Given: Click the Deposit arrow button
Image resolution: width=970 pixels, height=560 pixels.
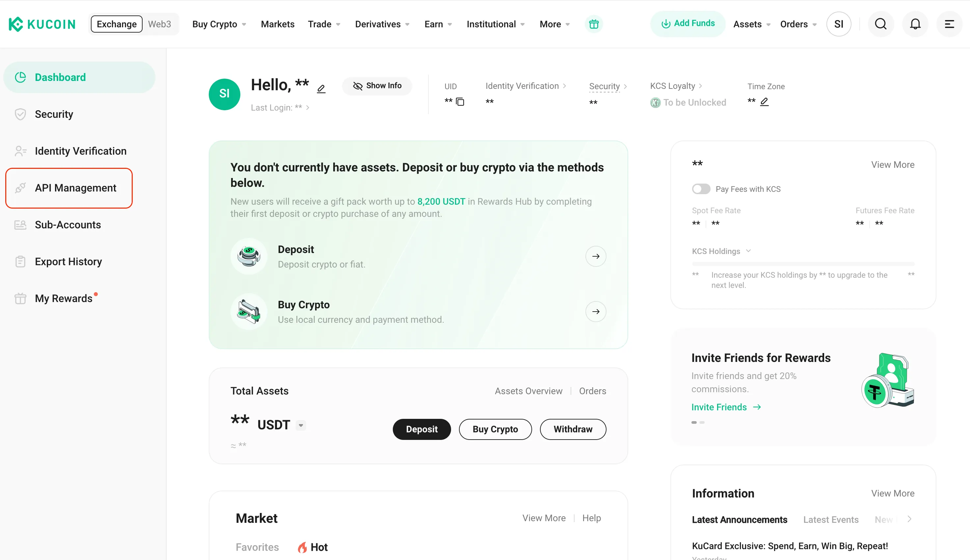Looking at the screenshot, I should click(x=596, y=256).
